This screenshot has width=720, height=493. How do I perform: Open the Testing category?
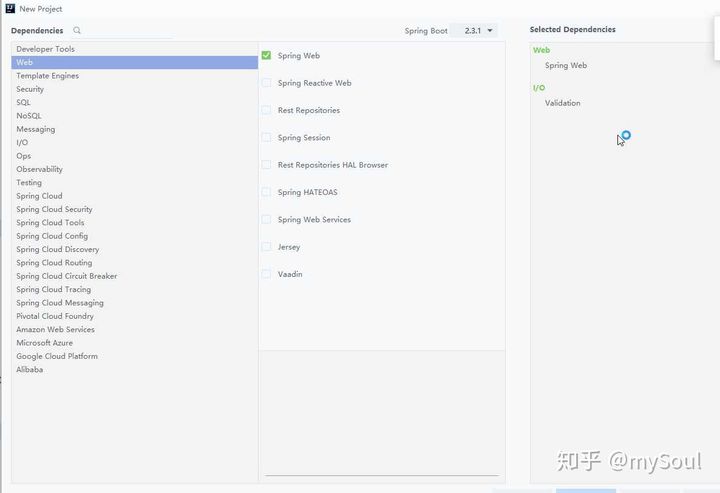135,182
